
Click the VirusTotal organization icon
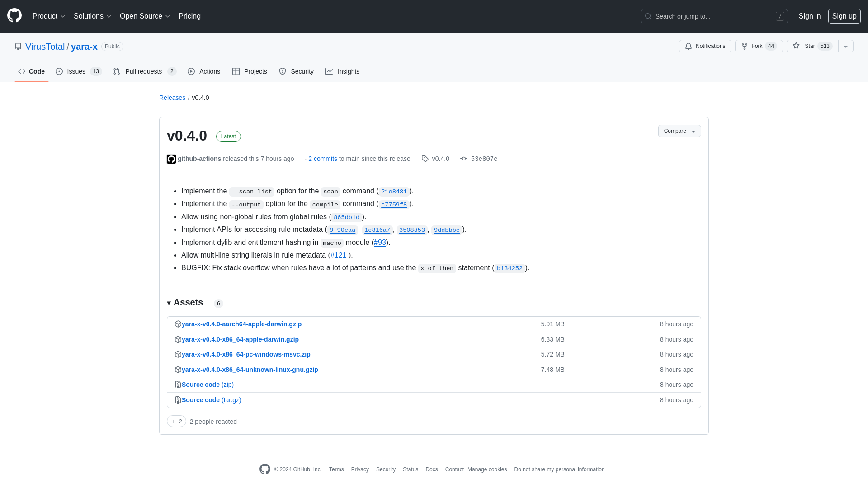18,47
